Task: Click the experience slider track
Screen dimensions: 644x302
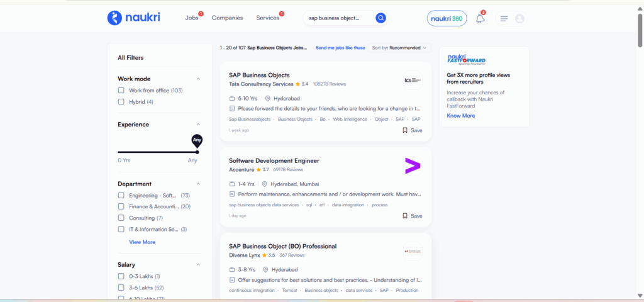Action: tap(157, 152)
